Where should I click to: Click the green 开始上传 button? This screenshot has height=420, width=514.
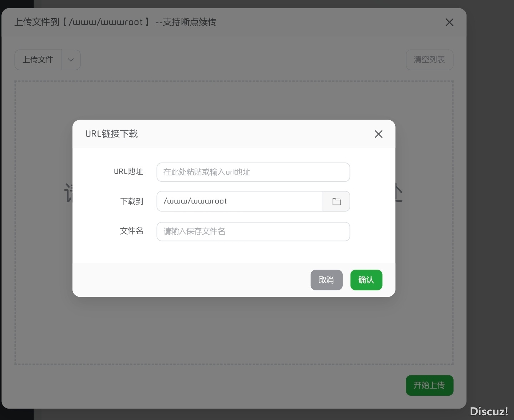click(429, 385)
